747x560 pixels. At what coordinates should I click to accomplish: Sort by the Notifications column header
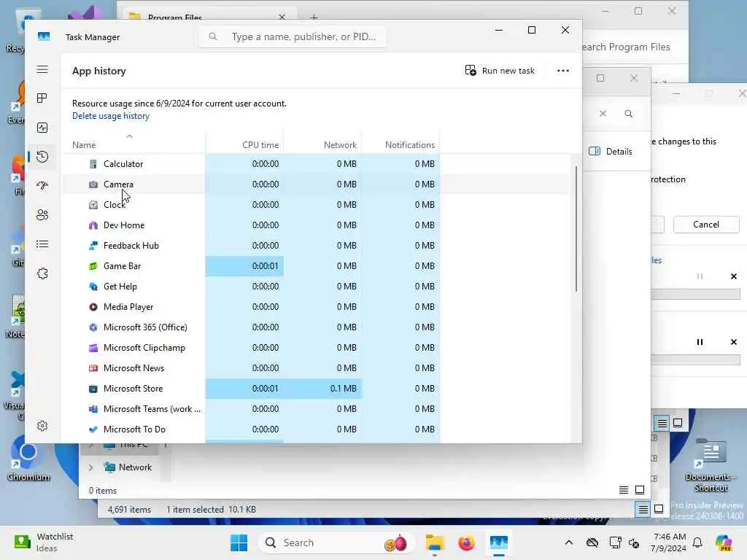(400, 145)
